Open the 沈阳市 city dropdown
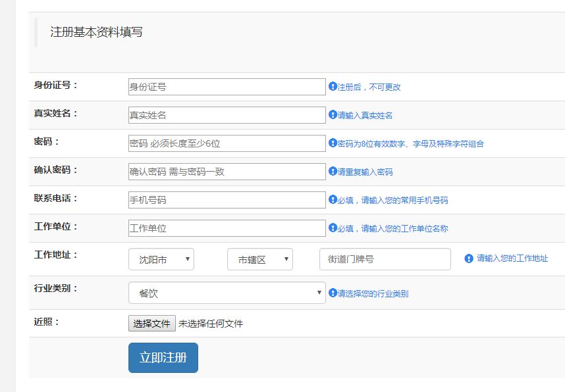The height and width of the screenshot is (392, 565). pos(161,259)
